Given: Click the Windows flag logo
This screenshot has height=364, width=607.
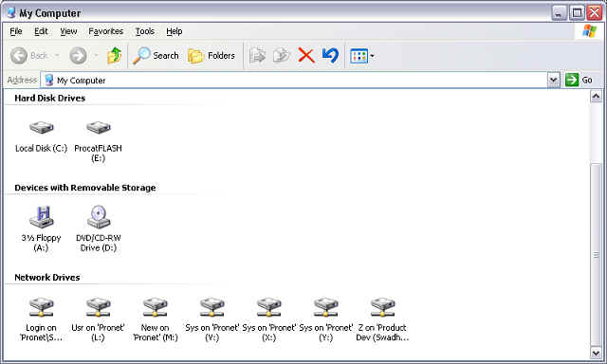Looking at the screenshot, I should pos(589,31).
